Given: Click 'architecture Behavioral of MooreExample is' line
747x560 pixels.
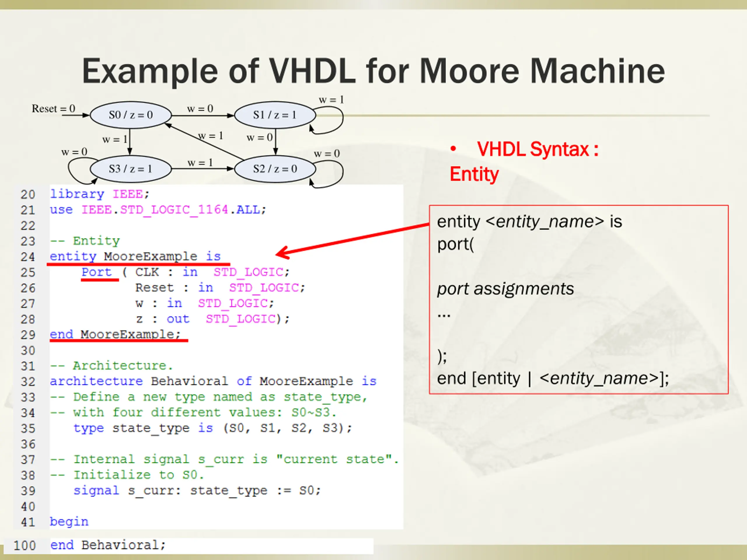Looking at the screenshot, I should click(213, 381).
